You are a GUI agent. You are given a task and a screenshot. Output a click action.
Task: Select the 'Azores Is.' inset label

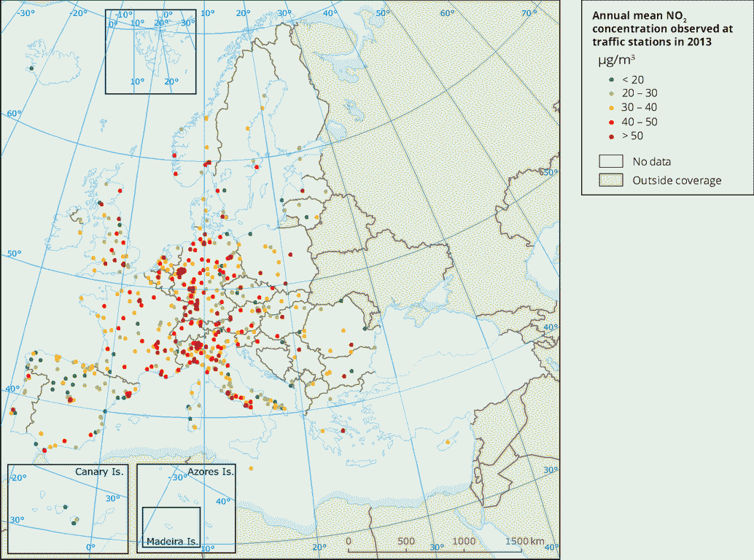[211, 472]
